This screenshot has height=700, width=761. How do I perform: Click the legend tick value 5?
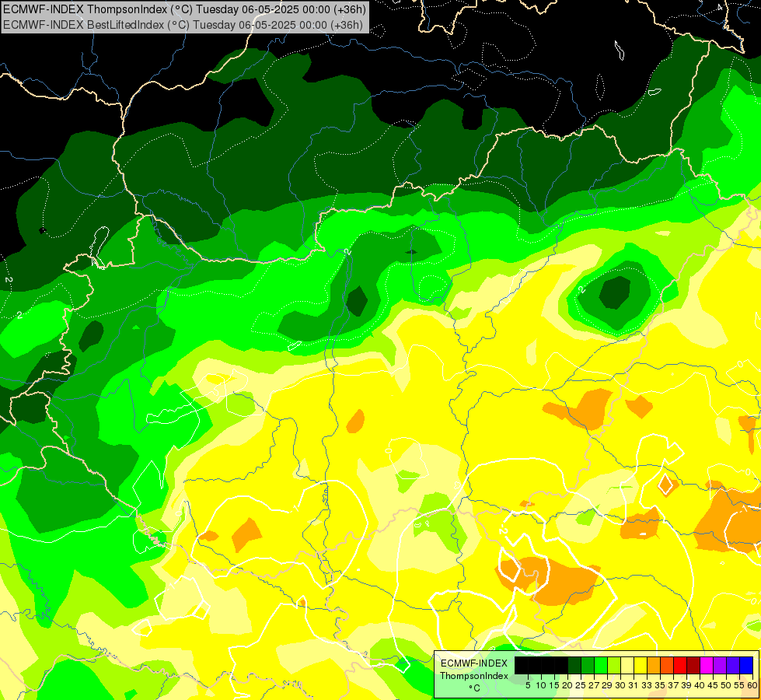(x=528, y=685)
